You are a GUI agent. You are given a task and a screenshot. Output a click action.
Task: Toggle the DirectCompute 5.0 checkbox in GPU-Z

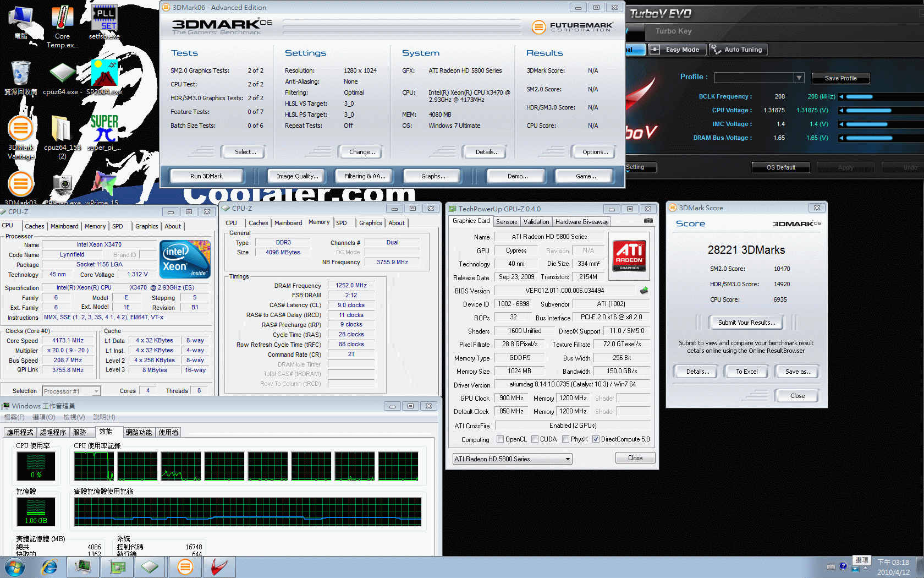(x=596, y=439)
